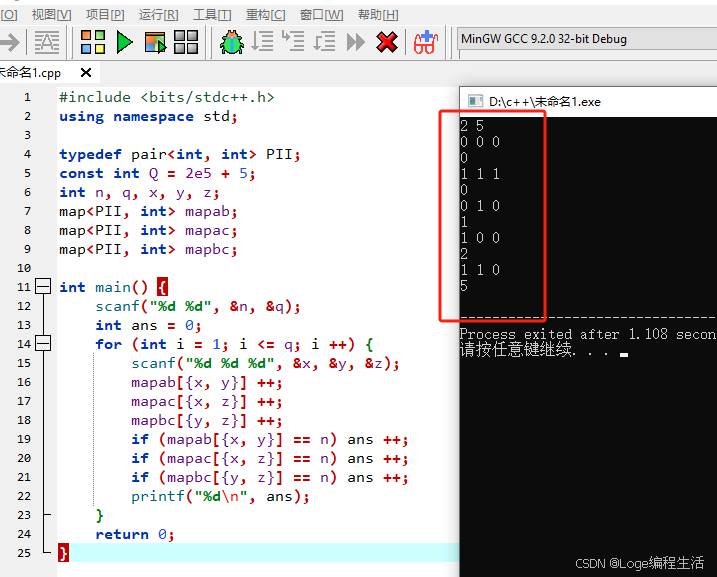Click the '2 5' console input line

(x=472, y=125)
